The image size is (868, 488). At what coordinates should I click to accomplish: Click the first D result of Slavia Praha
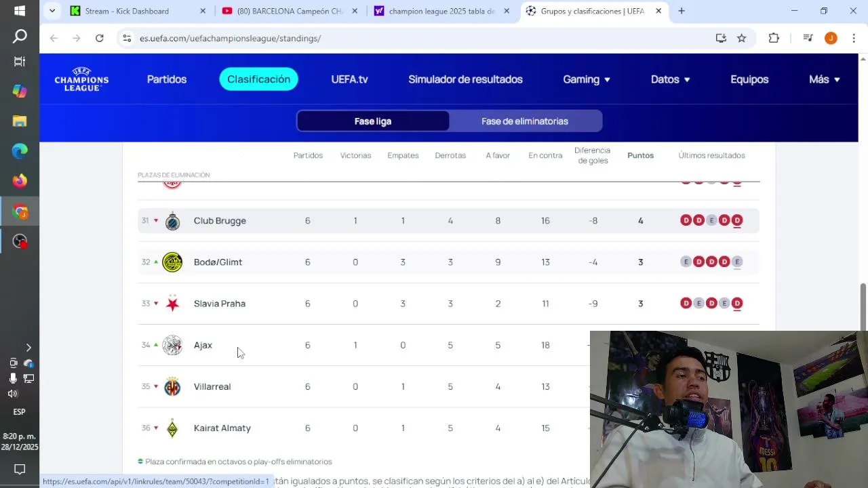click(686, 304)
